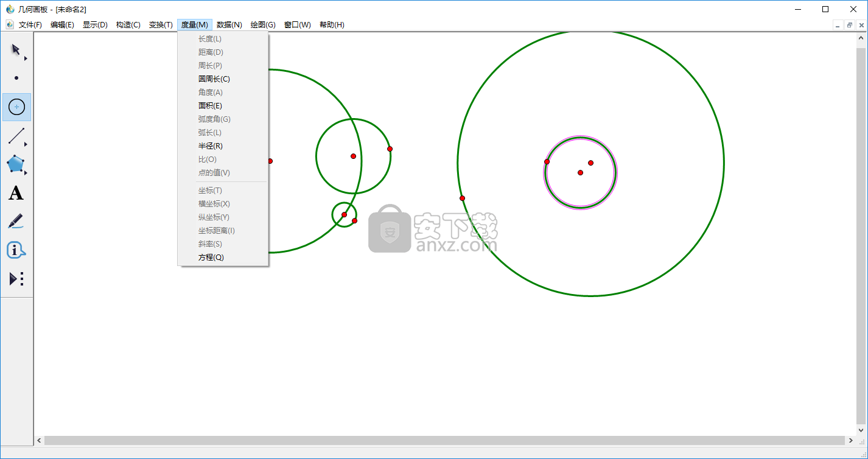Open the 数据(N) menu
This screenshot has height=459, width=868.
click(x=229, y=25)
